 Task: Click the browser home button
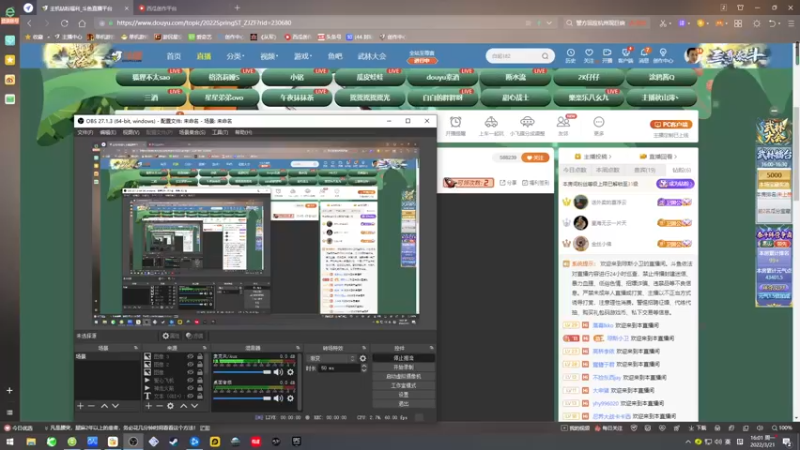point(82,23)
